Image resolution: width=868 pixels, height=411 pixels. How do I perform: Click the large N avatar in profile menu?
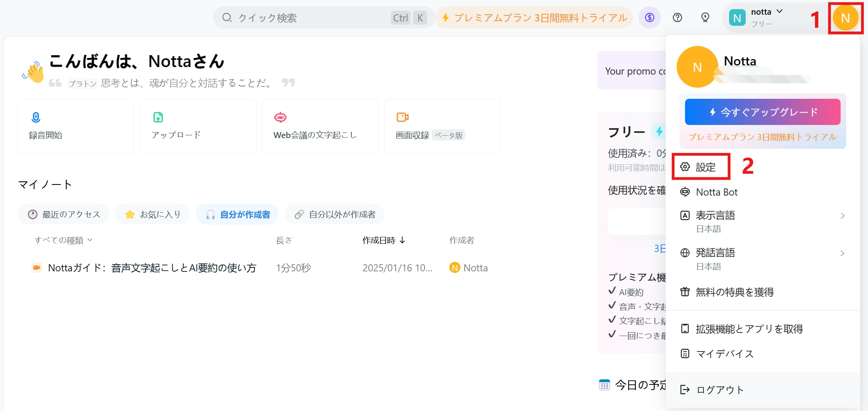click(697, 67)
